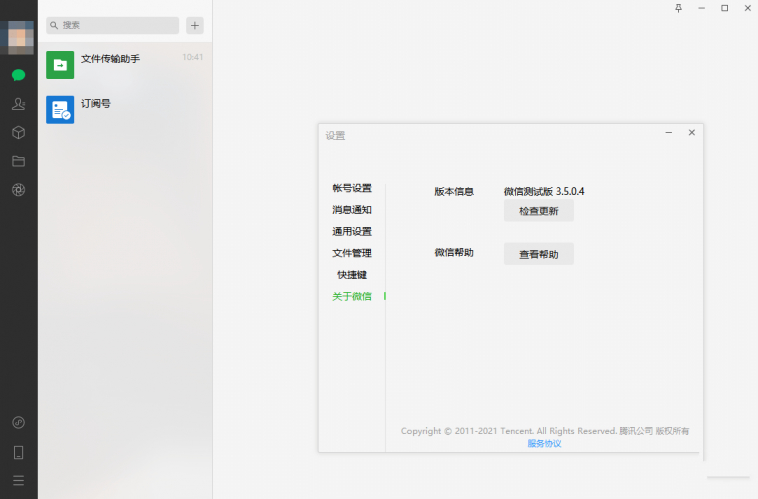
Task: Click the 微信帮助 label
Action: [x=454, y=252]
